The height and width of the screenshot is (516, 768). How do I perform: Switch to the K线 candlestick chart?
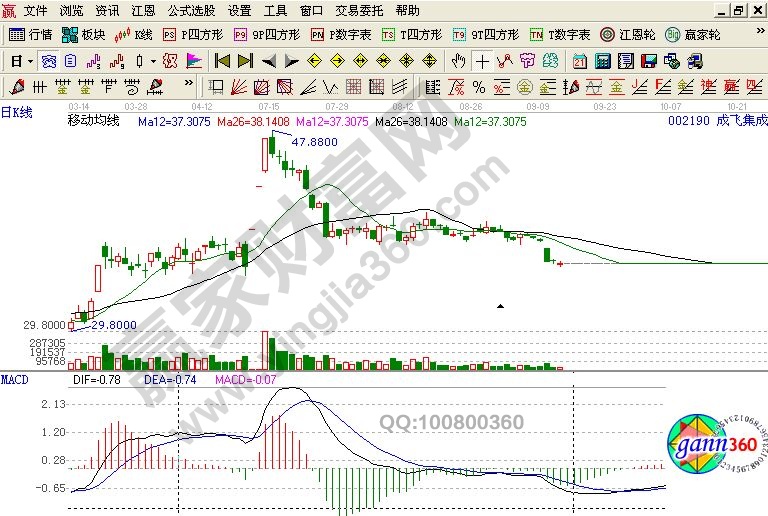[x=134, y=34]
